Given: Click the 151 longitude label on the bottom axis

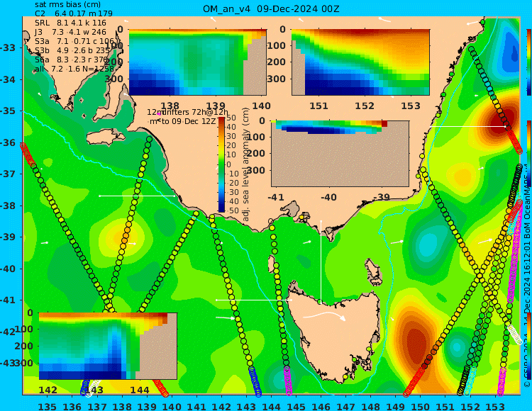Looking at the screenshot, I should 445,407.
